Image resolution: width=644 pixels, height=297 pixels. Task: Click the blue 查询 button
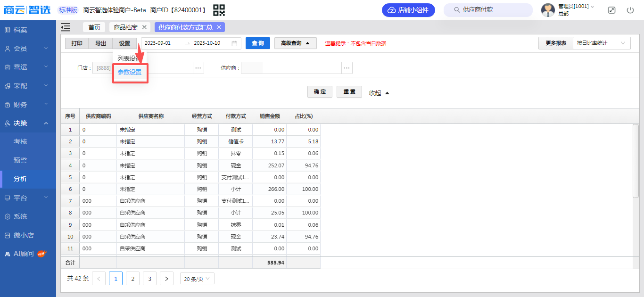pyautogui.click(x=257, y=43)
